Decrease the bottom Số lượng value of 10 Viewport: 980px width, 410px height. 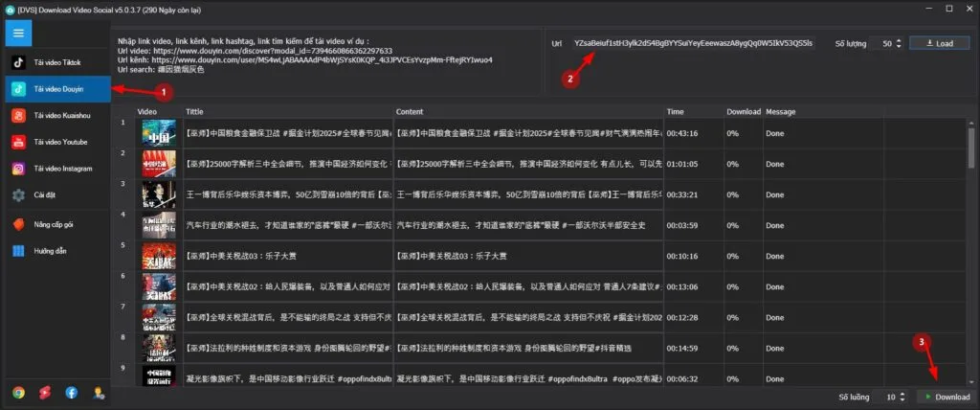point(904,400)
